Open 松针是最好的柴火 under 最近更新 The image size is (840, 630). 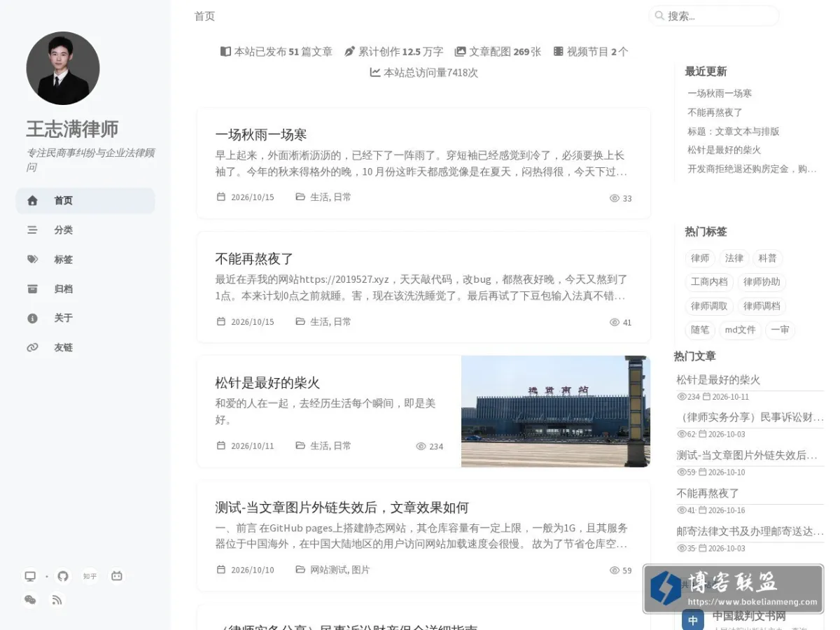724,150
